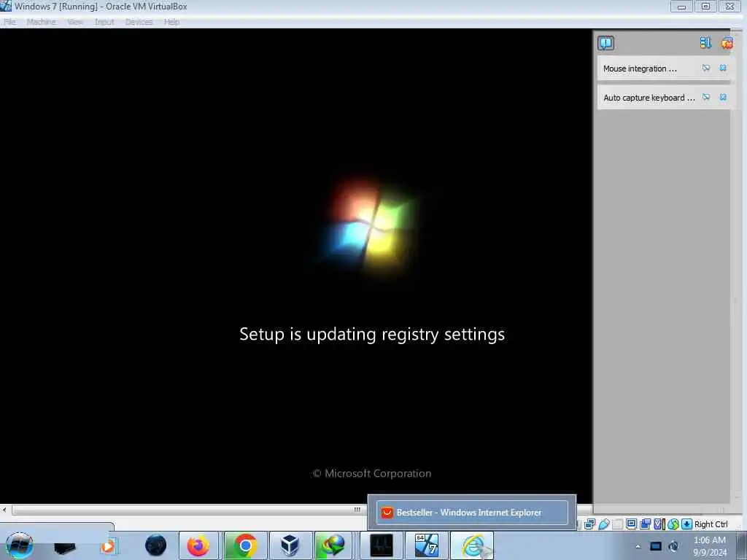
Task: Open VirtualBox Manager cube taskbar icon
Action: [x=290, y=545]
